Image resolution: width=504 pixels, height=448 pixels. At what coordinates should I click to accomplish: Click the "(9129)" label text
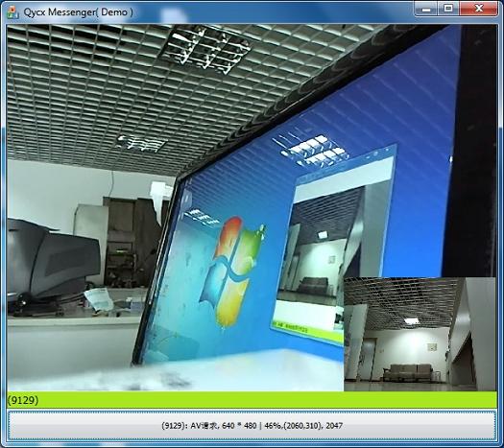pos(23,400)
